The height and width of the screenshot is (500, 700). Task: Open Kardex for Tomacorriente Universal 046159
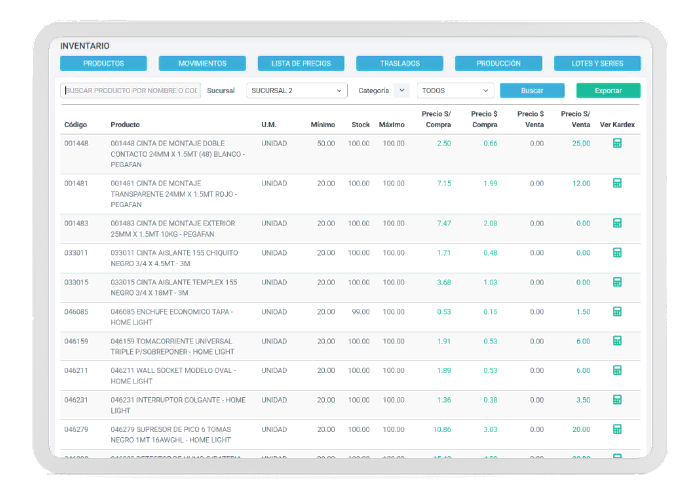(x=617, y=341)
